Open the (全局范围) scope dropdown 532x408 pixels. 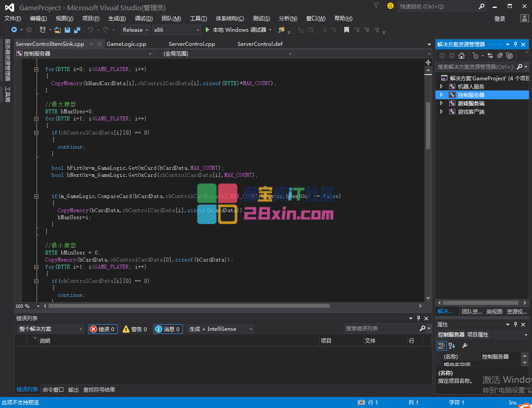223,53
